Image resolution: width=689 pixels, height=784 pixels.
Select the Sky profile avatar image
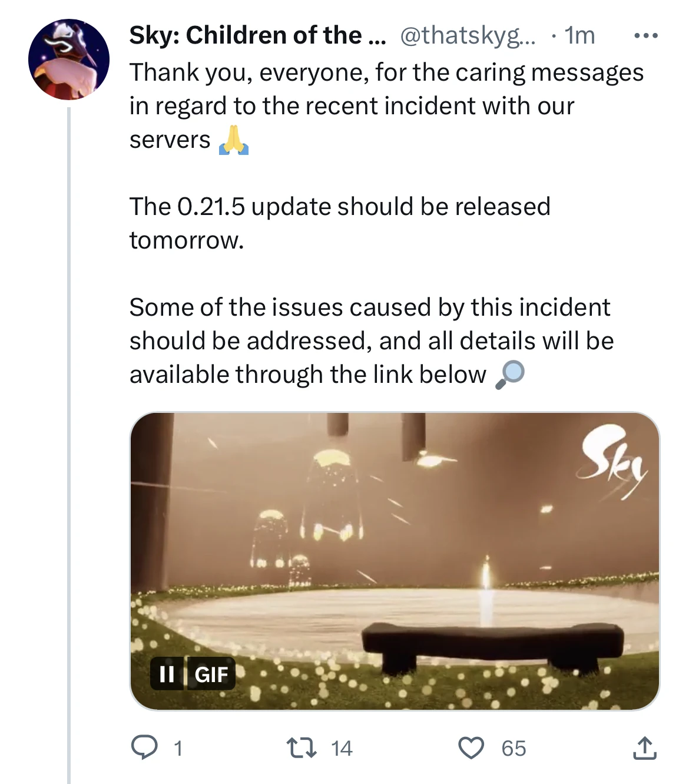(x=69, y=59)
